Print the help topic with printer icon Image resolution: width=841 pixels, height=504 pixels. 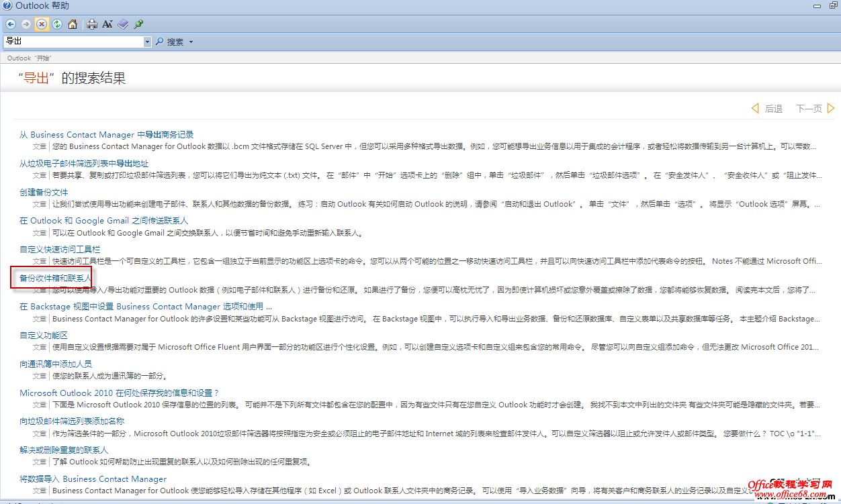pos(92,24)
